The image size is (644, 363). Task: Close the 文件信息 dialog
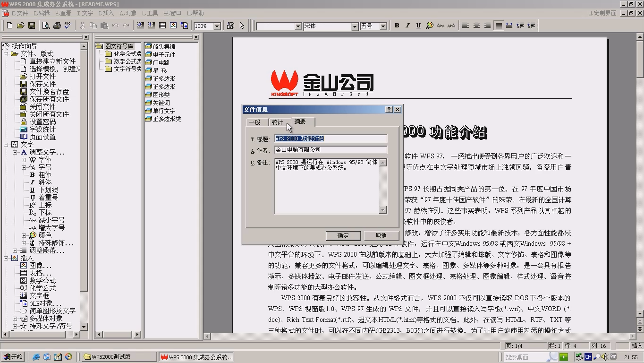tap(398, 110)
